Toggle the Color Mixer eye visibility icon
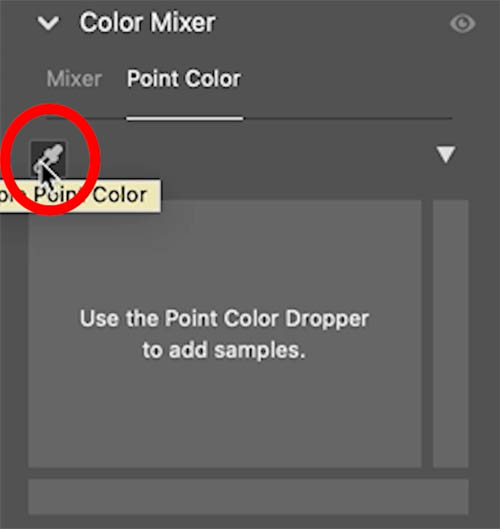500x529 pixels. point(463,24)
